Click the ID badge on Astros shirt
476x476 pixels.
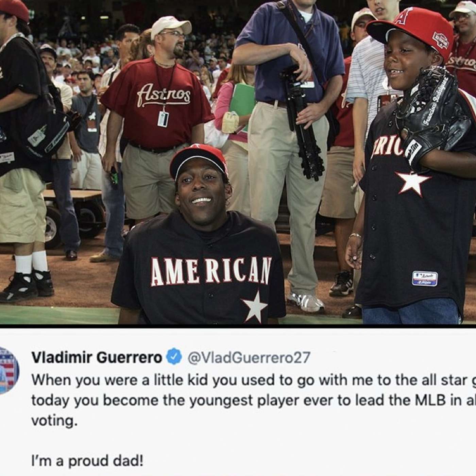tap(163, 119)
